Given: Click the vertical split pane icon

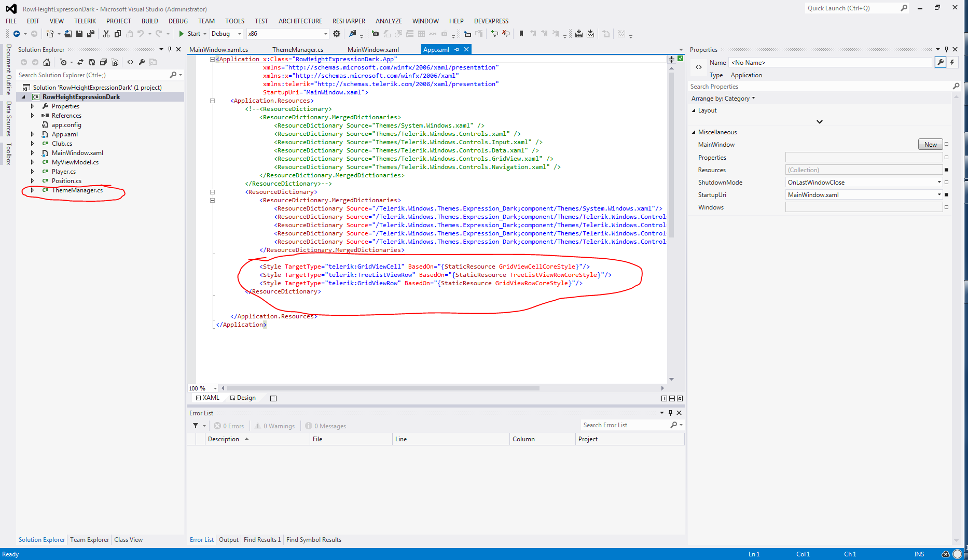Looking at the screenshot, I should (x=664, y=398).
